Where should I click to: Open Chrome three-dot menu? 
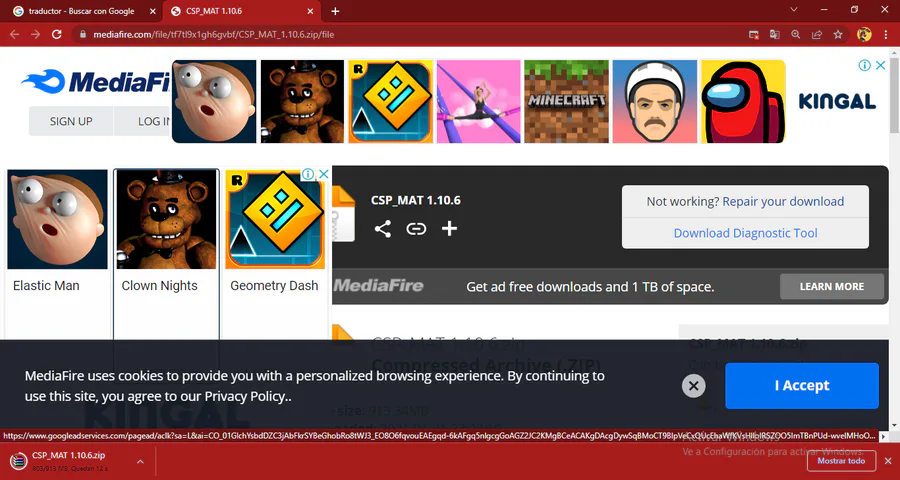point(886,34)
